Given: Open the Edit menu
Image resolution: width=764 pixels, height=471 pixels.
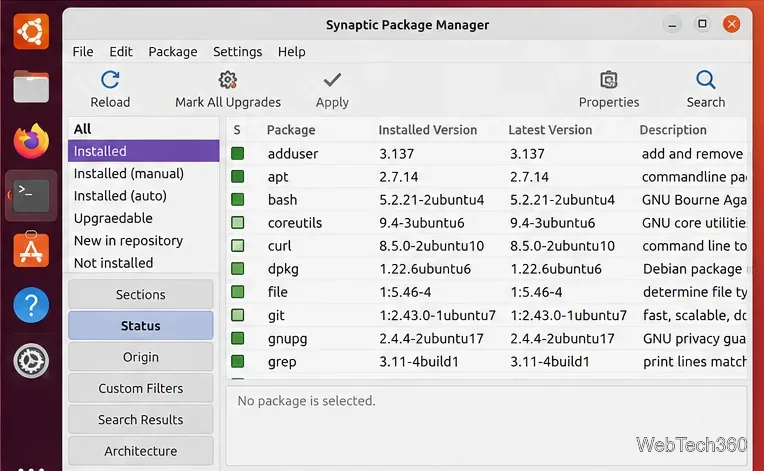Looking at the screenshot, I should [x=121, y=52].
